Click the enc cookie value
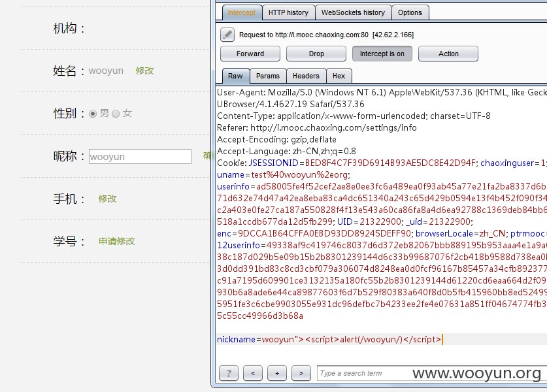The image size is (547, 392). click(324, 234)
